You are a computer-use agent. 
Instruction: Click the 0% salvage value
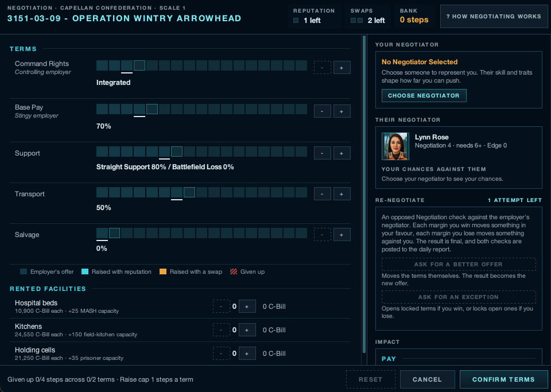(x=102, y=249)
